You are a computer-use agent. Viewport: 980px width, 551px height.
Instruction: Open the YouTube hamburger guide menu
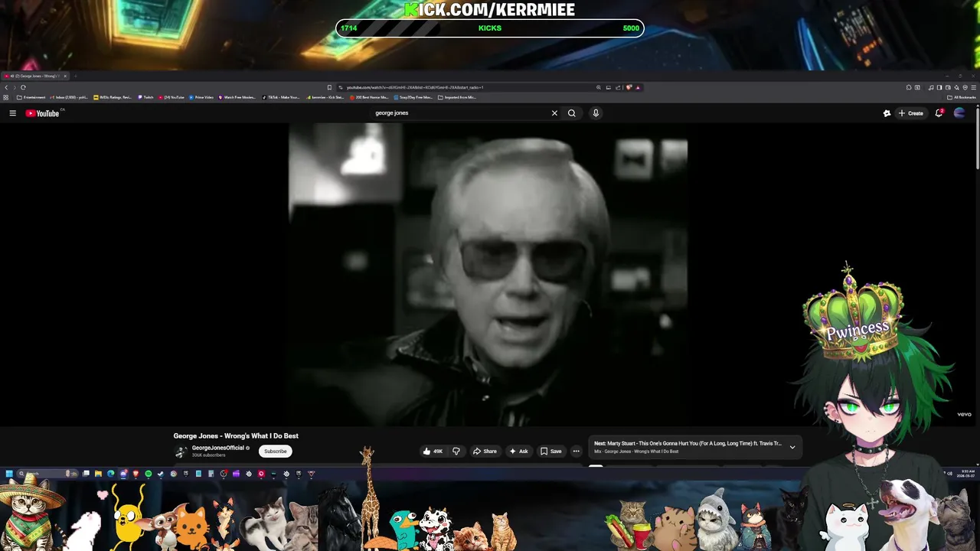tap(12, 113)
